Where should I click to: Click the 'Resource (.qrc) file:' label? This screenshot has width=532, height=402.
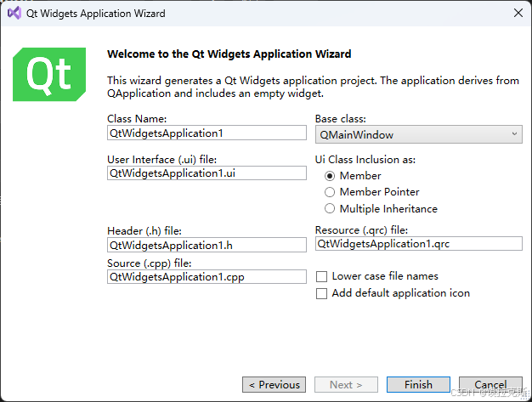361,230
